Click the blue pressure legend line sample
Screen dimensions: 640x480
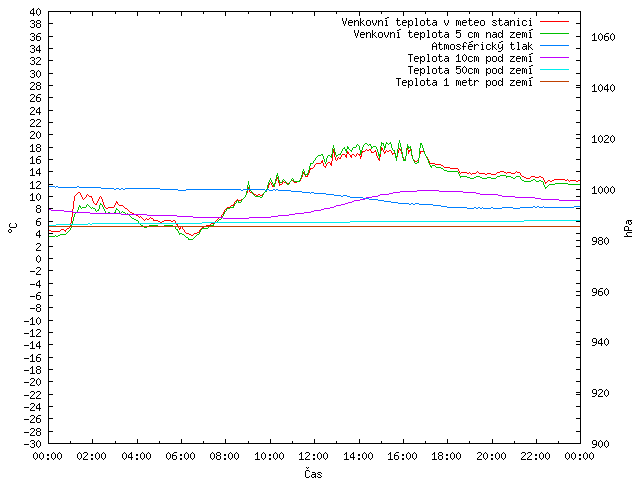[x=554, y=46]
